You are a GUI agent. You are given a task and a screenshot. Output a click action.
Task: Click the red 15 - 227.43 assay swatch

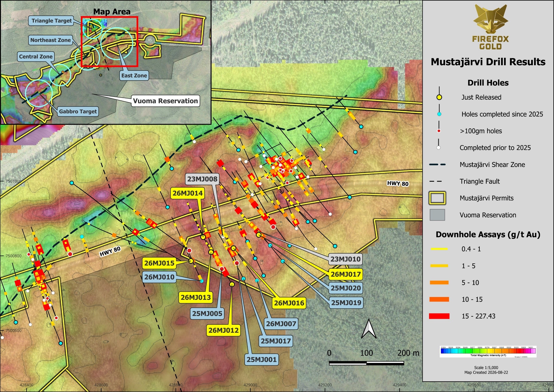pyautogui.click(x=439, y=316)
